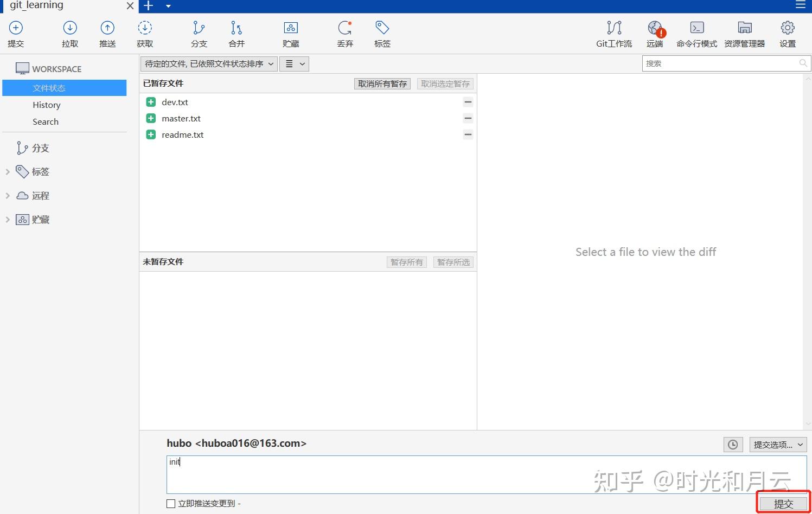The height and width of the screenshot is (514, 812).
Task: Close the git_learning tab
Action: click(x=130, y=6)
